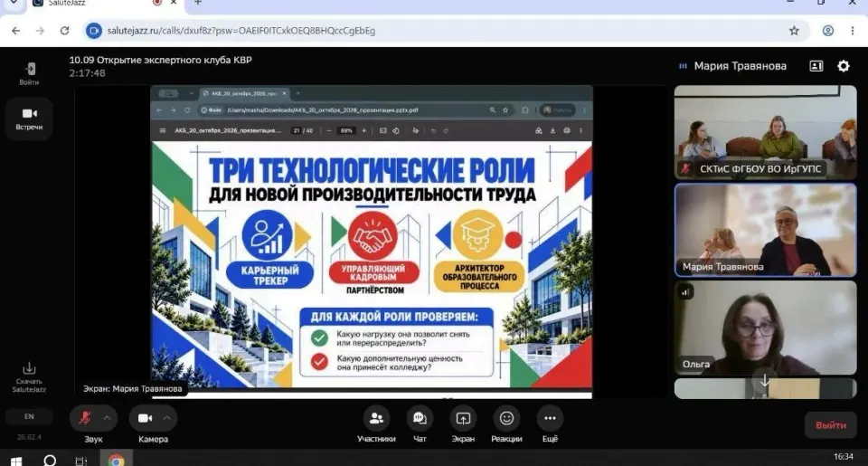The width and height of the screenshot is (868, 466).
Task: Go forward in browser history
Action: coord(40,31)
